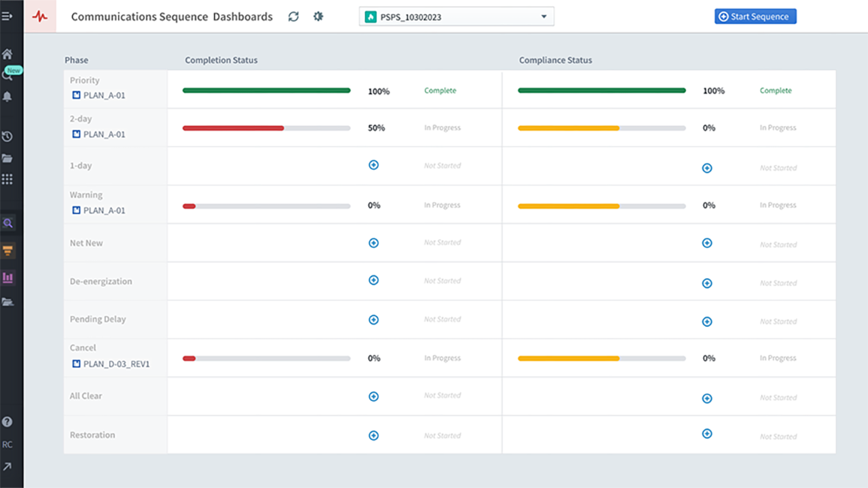Add completion status for 1-day phase
Viewport: 868px width, 488px height.
tap(374, 165)
